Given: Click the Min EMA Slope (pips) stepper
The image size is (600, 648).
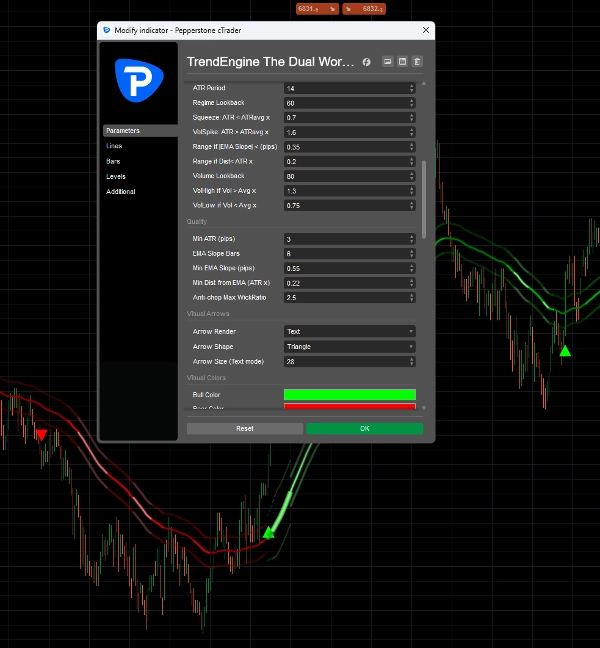Looking at the screenshot, I should 412,268.
